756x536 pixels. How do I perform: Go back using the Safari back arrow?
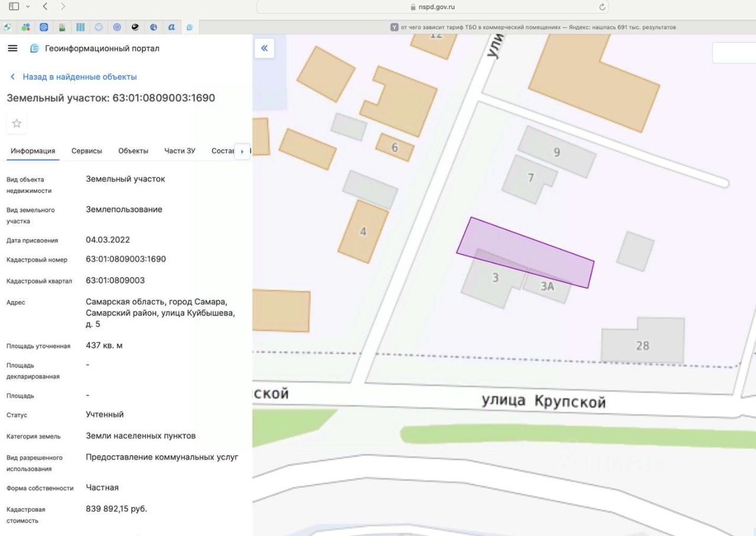[45, 6]
